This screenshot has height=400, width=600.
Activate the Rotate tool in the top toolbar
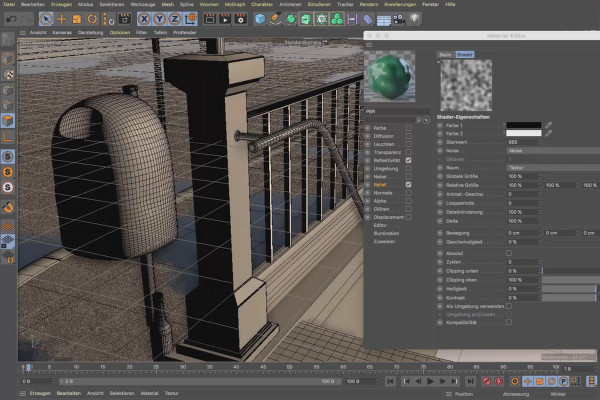tap(92, 19)
